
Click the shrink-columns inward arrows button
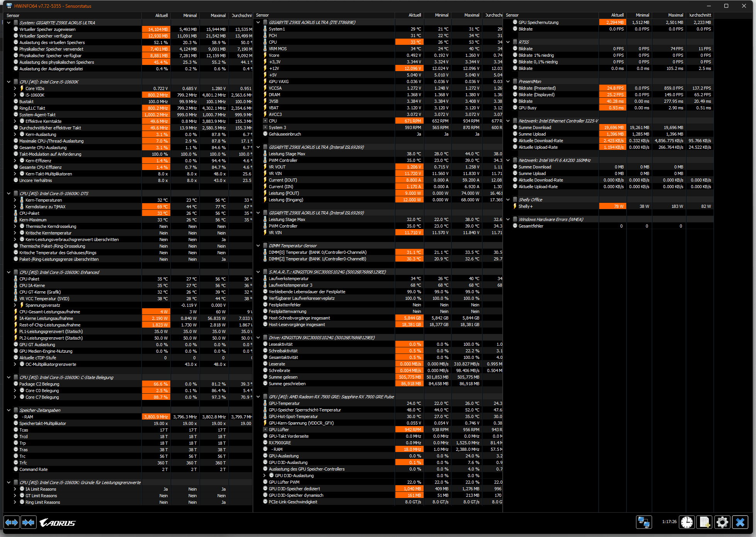(x=29, y=522)
